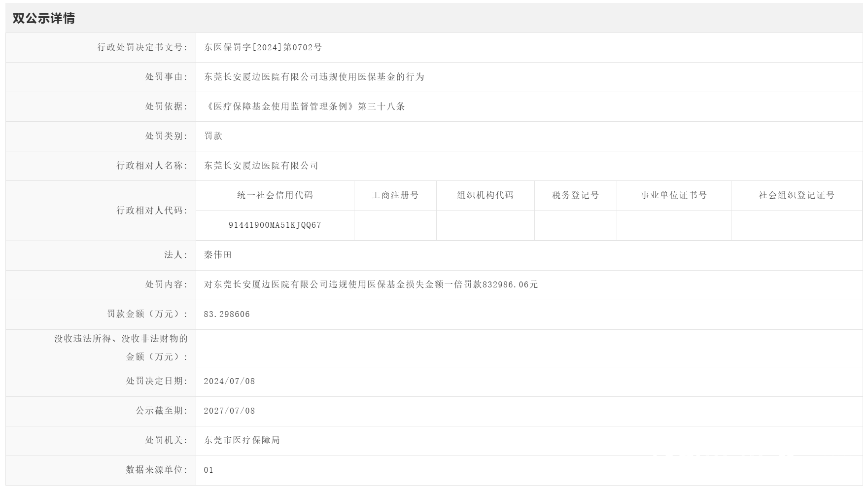
Task: Click the 处罚事由 label
Action: pyautogui.click(x=167, y=77)
